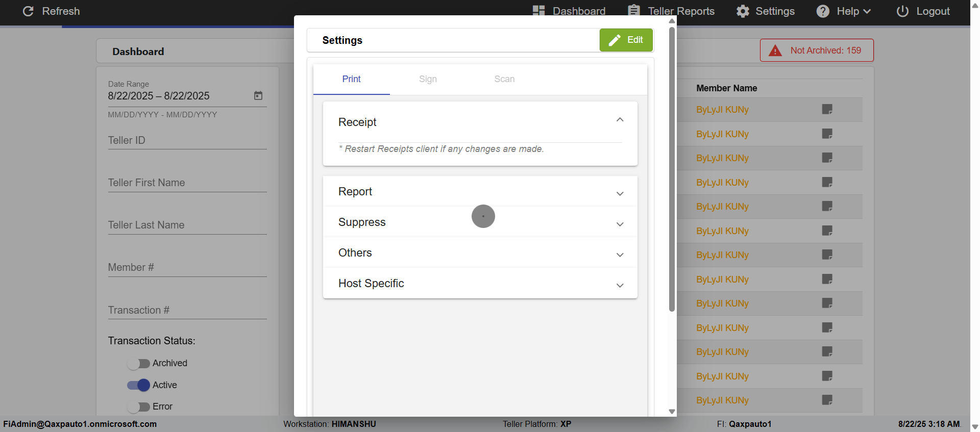Switch to the Scan tab
This screenshot has height=432, width=980.
(x=504, y=79)
